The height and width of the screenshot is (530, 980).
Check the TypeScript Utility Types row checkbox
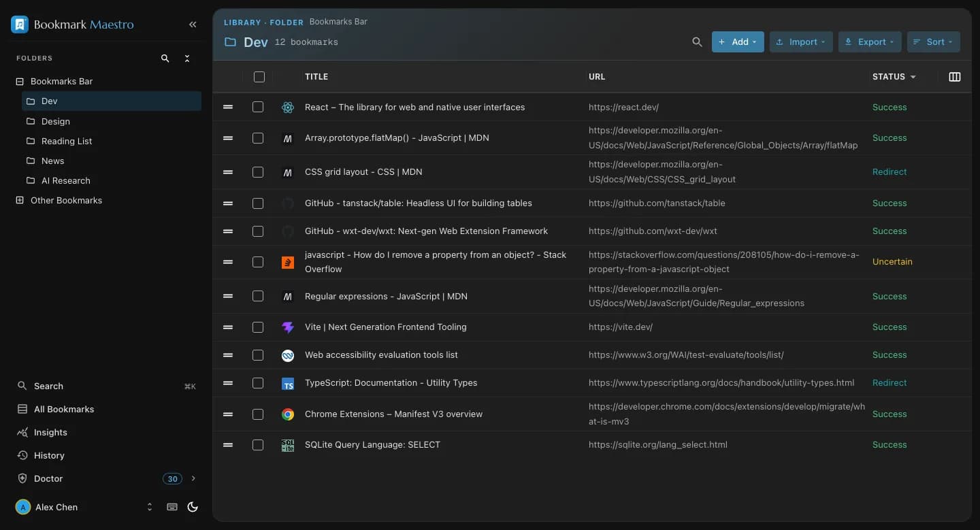258,383
